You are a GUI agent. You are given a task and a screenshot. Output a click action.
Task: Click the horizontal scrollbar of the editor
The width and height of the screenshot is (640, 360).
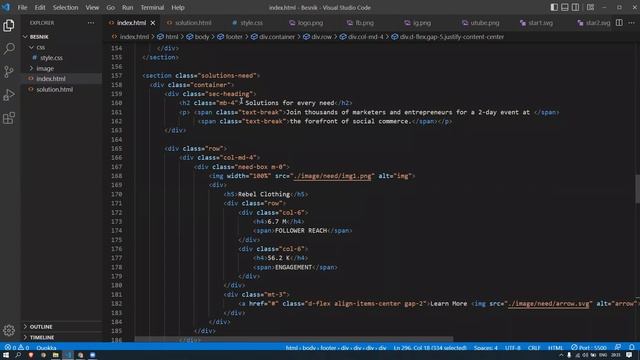294,339
